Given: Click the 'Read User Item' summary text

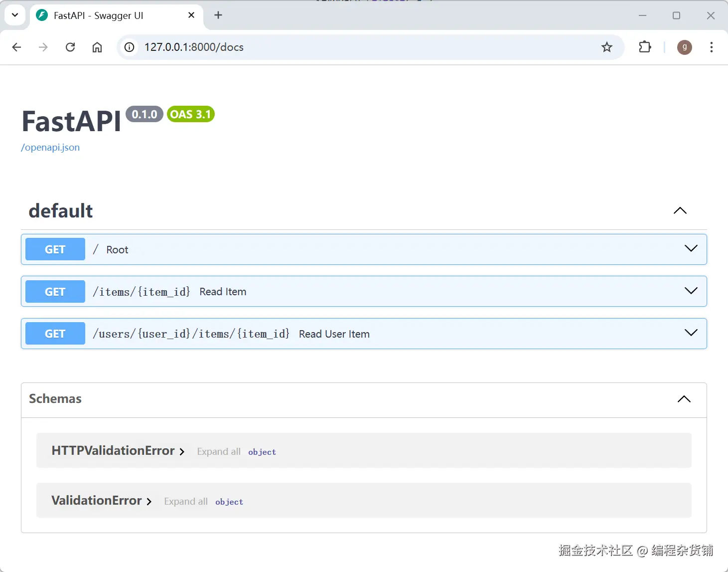Looking at the screenshot, I should tap(334, 334).
